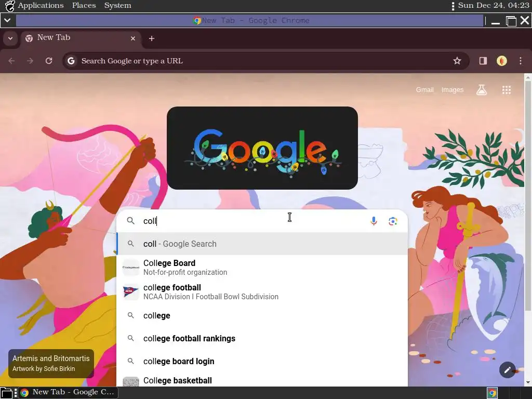
Task: Pick 'college football rankings' suggestion
Action: [x=262, y=338]
